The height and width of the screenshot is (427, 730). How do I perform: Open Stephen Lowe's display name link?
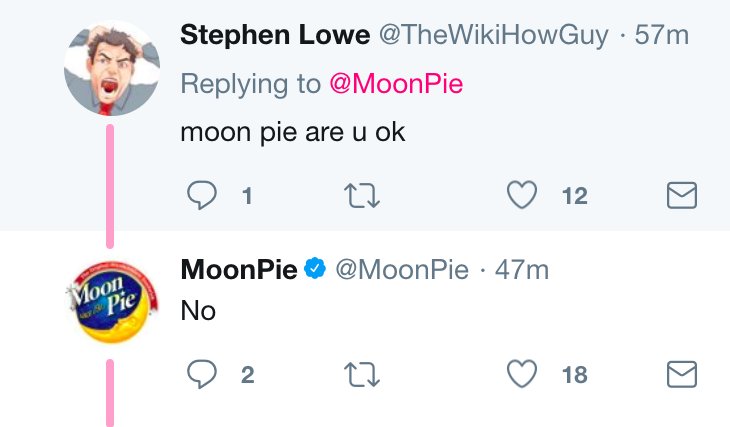275,35
